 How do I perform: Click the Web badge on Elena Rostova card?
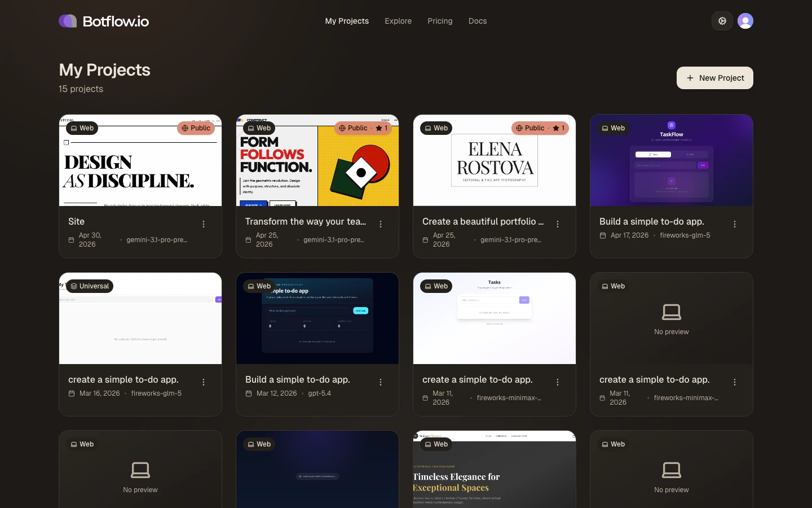(x=436, y=128)
